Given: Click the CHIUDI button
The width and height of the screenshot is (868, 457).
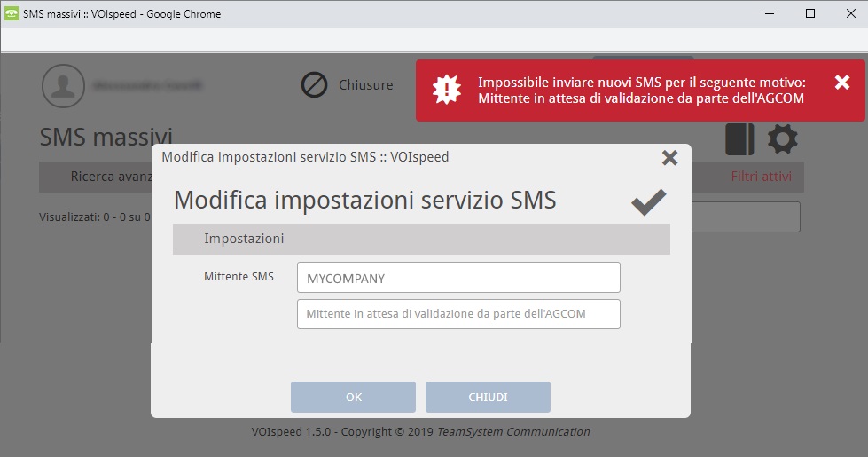Looking at the screenshot, I should [488, 398].
